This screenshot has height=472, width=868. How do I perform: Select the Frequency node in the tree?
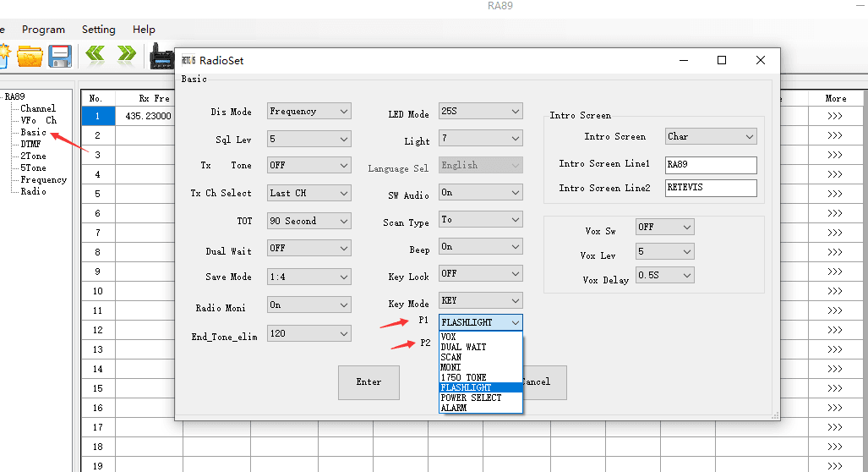point(43,180)
